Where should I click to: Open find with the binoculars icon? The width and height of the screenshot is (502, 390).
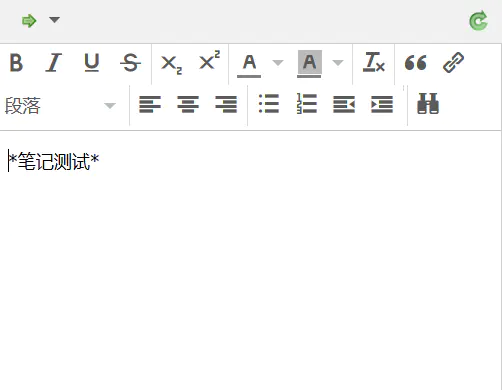click(428, 104)
